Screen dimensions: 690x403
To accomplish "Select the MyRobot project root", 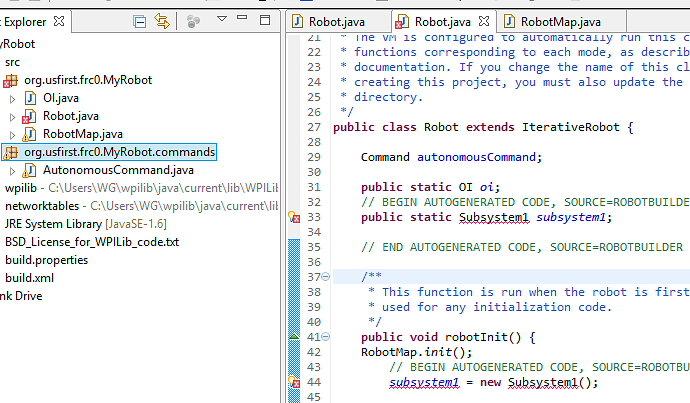I will [18, 44].
